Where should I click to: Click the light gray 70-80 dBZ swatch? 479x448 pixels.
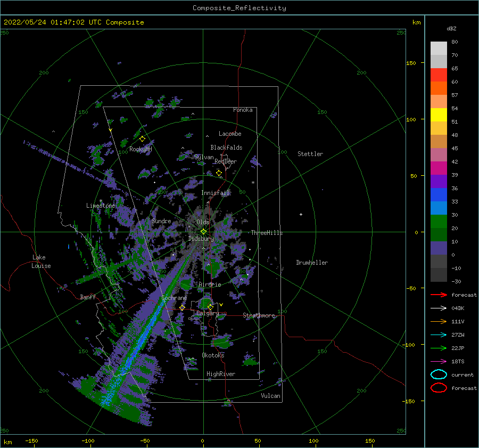[439, 48]
